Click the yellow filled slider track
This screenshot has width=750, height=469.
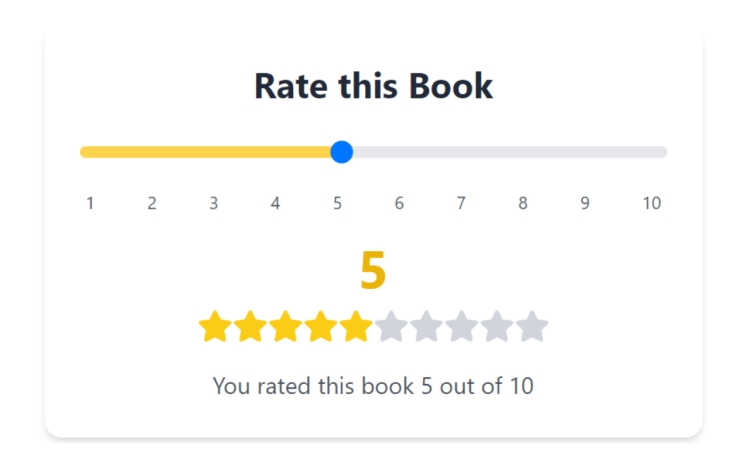click(205, 152)
